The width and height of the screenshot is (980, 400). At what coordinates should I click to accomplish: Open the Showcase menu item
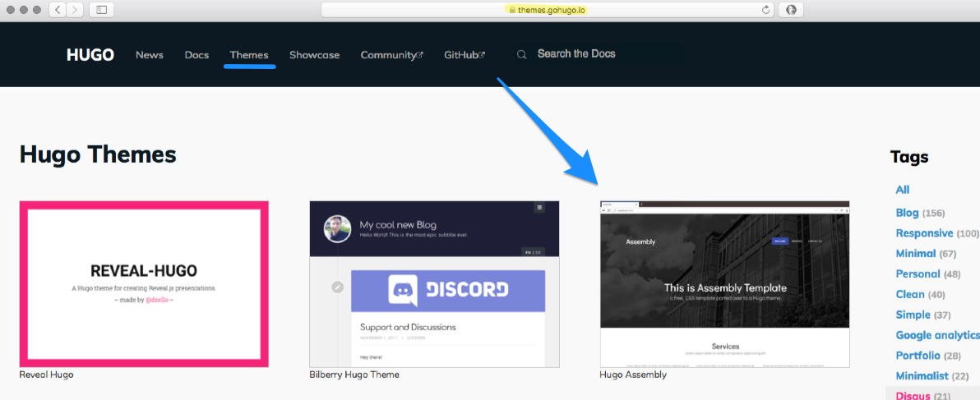click(314, 55)
